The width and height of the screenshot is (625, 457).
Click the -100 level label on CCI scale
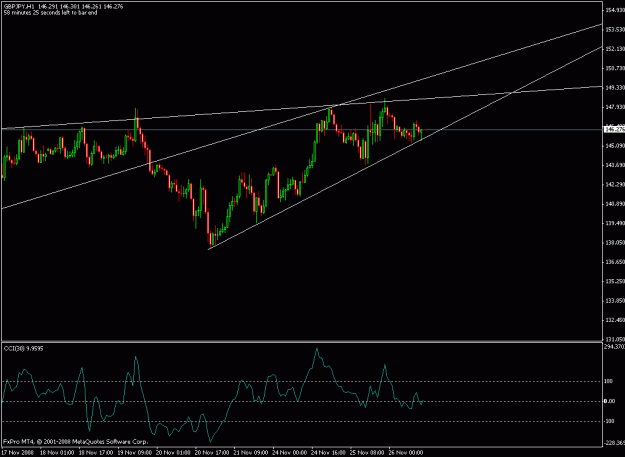(x=609, y=421)
